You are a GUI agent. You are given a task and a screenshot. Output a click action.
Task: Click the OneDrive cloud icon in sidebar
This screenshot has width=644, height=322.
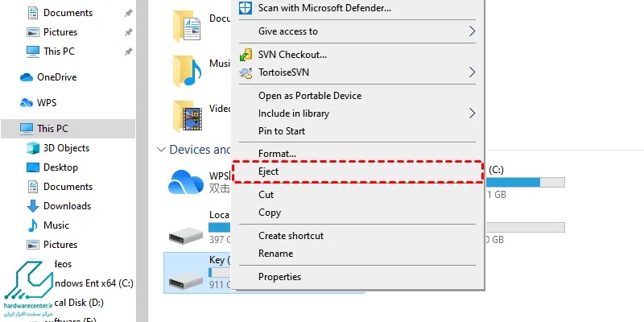(x=27, y=77)
